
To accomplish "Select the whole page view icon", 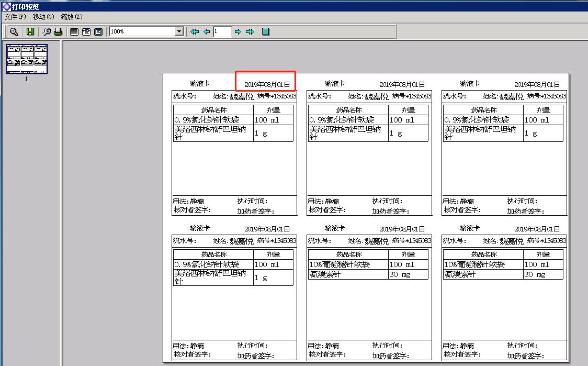I will click(x=98, y=32).
